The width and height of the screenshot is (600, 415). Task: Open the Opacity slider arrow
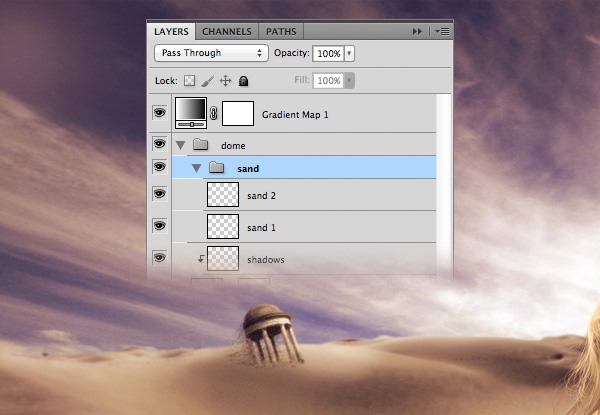coord(350,53)
